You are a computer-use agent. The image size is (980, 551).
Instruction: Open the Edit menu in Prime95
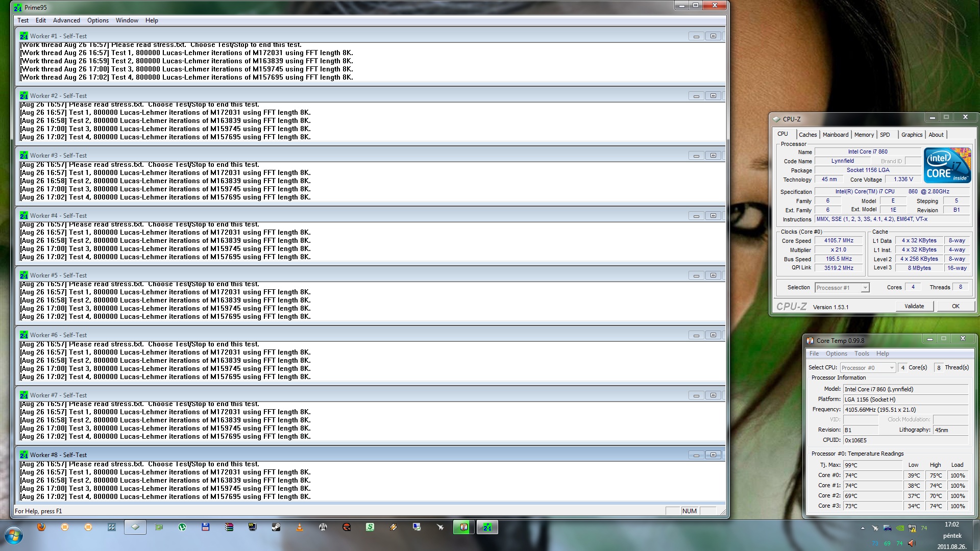point(41,20)
